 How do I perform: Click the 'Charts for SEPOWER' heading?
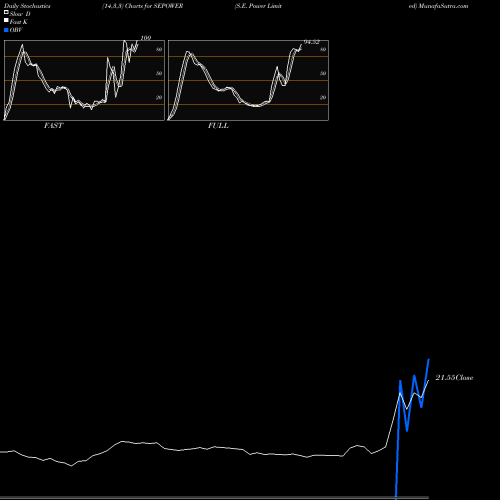click(154, 6)
